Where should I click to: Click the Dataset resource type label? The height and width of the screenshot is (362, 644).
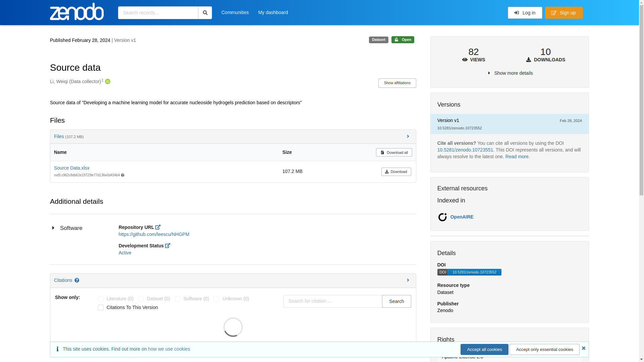(379, 40)
